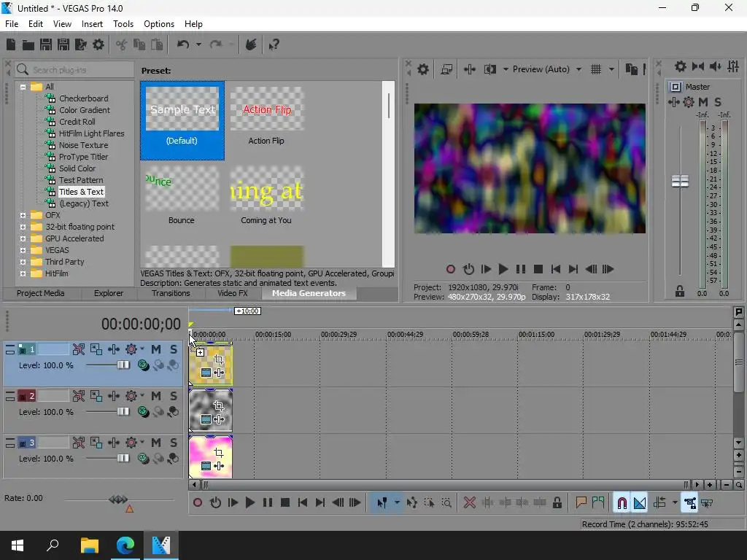Adjust track 1 Level slider handle
Image resolution: width=747 pixels, height=560 pixels.
[123, 365]
